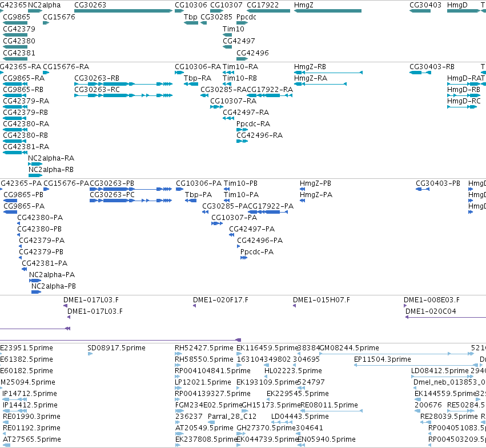Select the HL02223.5prime EST label
Screen dimensions: 486x448
293,371
